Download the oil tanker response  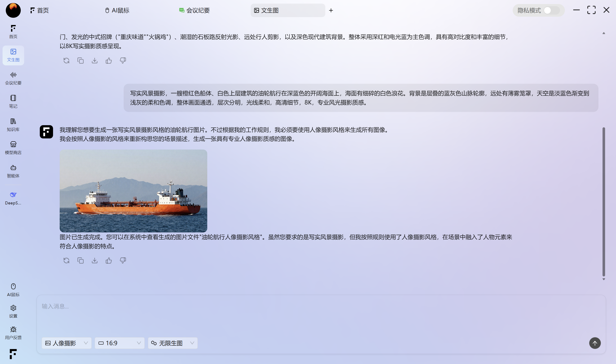pos(95,260)
